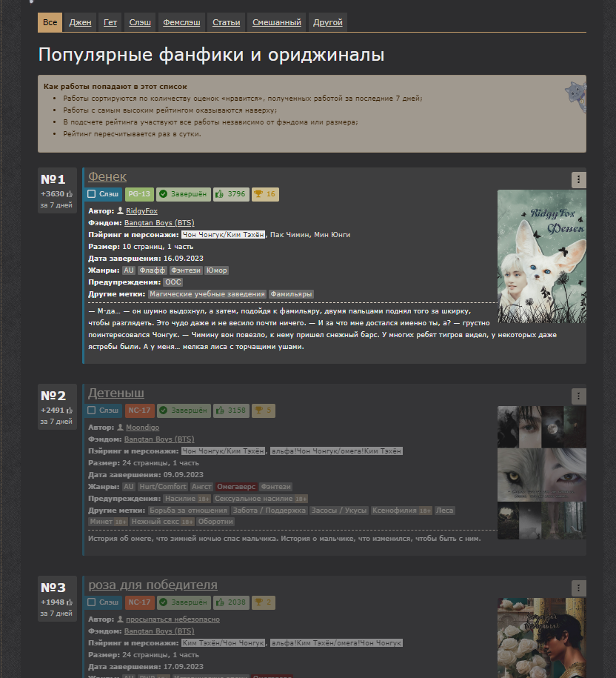Screen dimensions: 616x678
Task: Open the Слэш tab
Action: pyautogui.click(x=140, y=22)
